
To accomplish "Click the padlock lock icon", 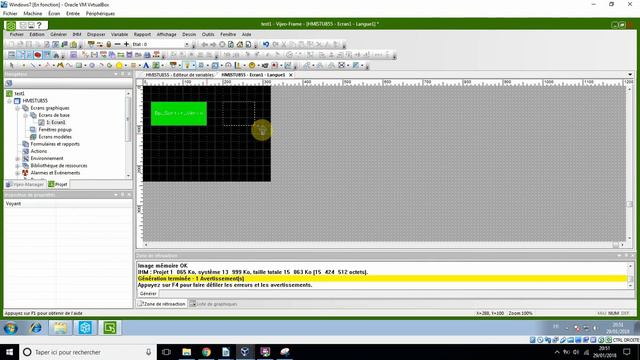I will pos(109,44).
